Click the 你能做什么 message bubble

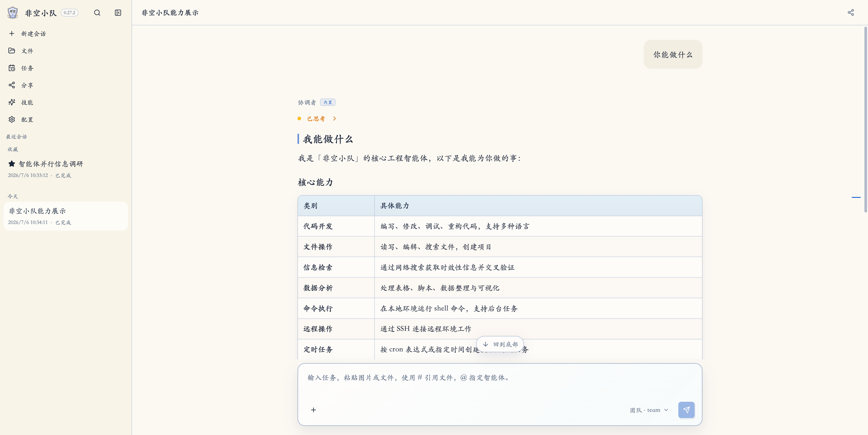pos(673,54)
